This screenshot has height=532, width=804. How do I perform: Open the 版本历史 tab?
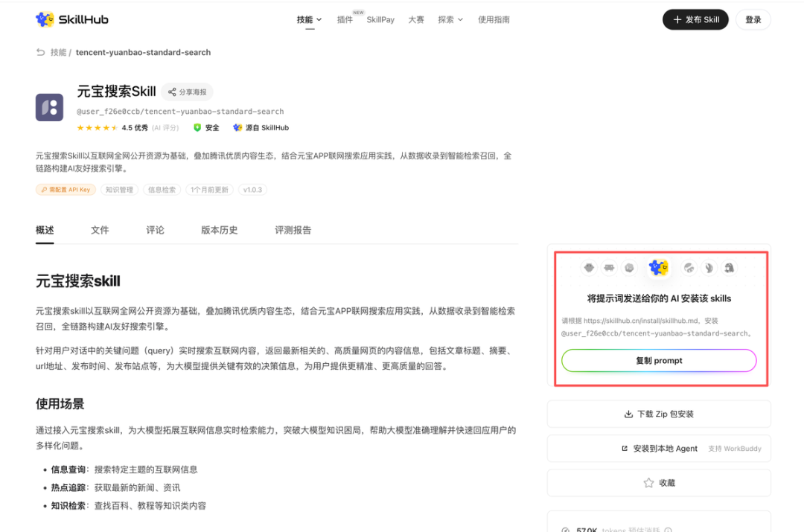(220, 230)
